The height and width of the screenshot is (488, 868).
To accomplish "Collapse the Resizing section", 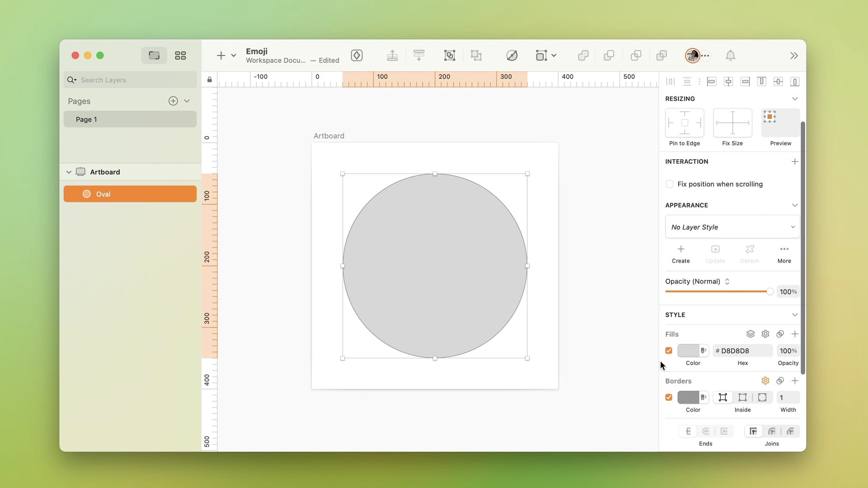I will click(795, 99).
